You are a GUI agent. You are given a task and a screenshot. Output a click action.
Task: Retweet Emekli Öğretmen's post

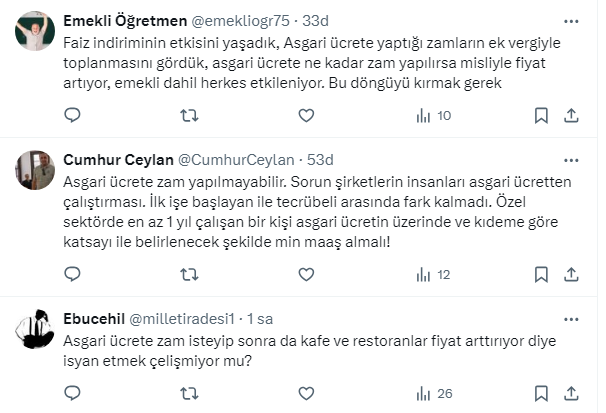point(188,116)
